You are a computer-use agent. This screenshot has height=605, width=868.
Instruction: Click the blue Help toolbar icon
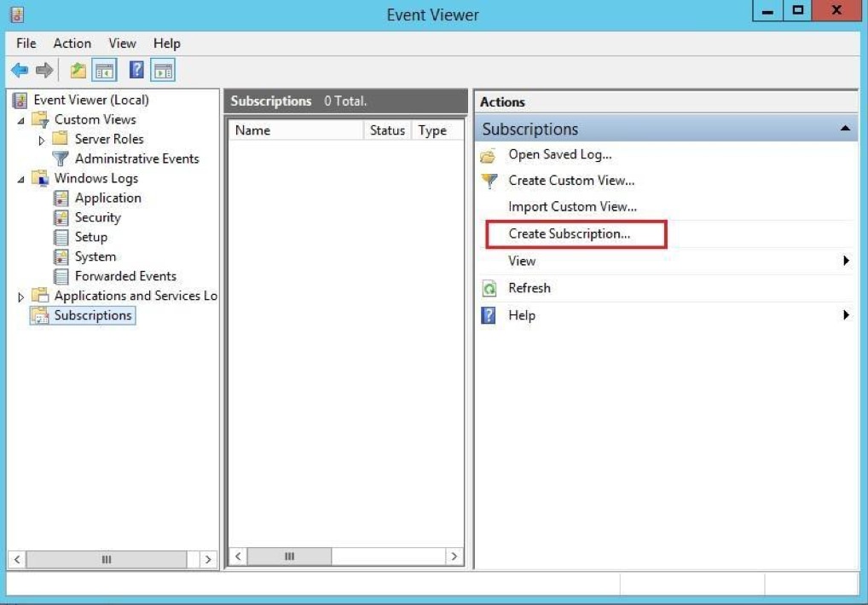point(136,71)
